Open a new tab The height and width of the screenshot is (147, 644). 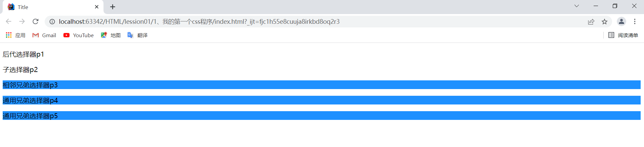[112, 7]
